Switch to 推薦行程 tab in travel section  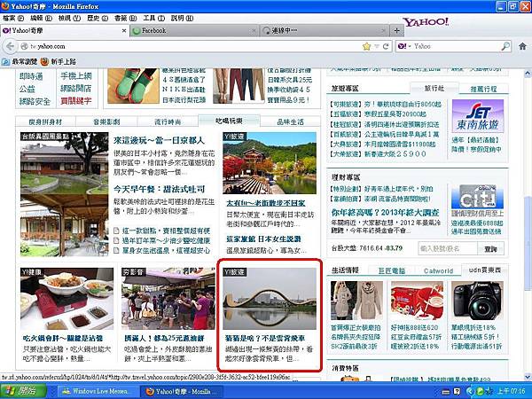[483, 89]
